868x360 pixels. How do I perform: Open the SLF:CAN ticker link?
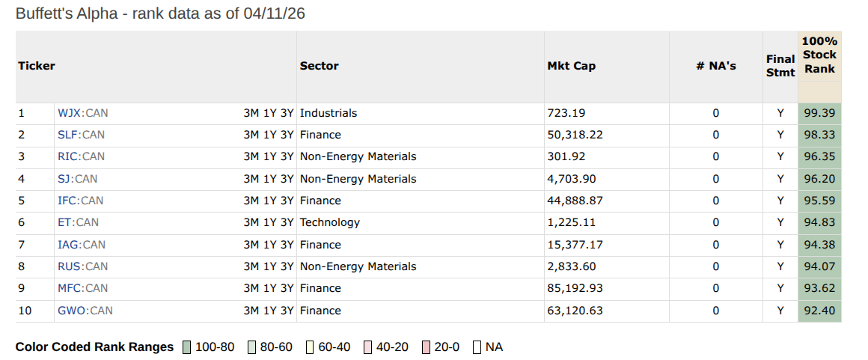point(81,135)
